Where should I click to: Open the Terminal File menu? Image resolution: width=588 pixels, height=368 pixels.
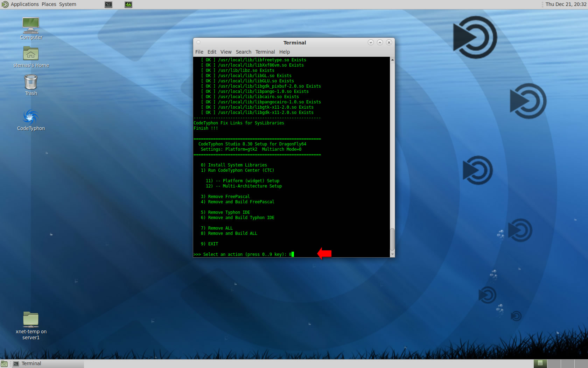[x=199, y=52]
